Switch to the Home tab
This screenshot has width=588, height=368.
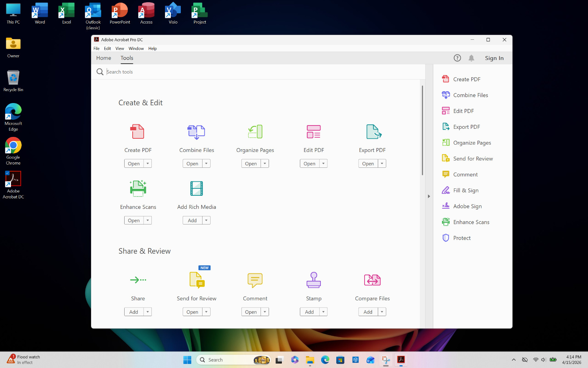coord(104,58)
